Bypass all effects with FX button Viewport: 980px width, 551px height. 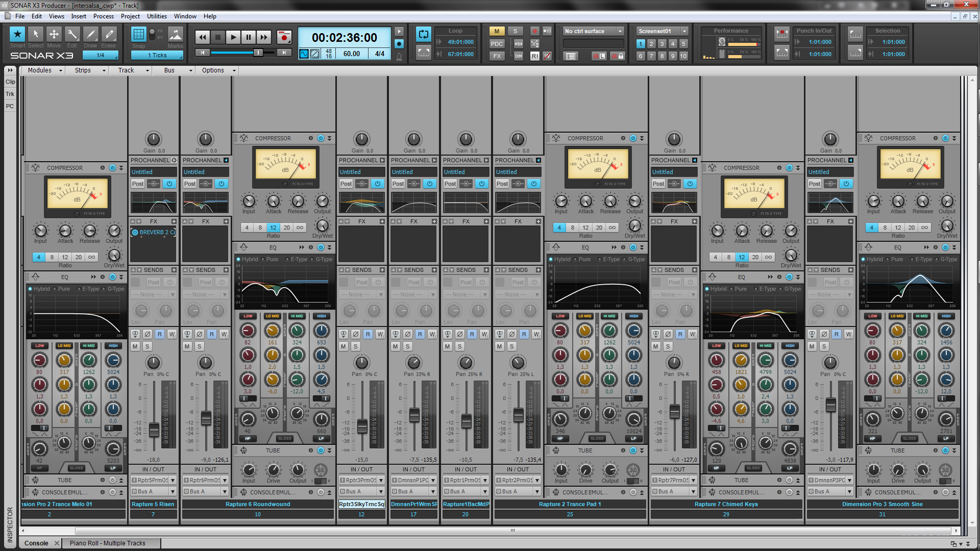497,56
